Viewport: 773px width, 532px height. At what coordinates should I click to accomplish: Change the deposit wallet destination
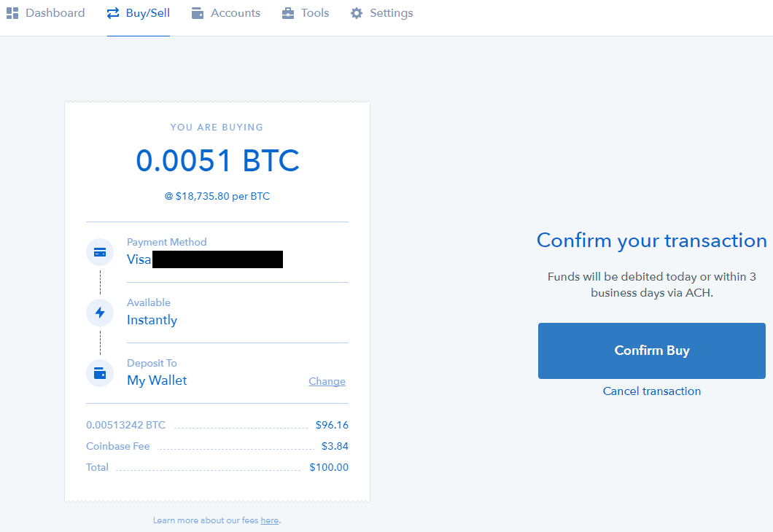pos(327,381)
